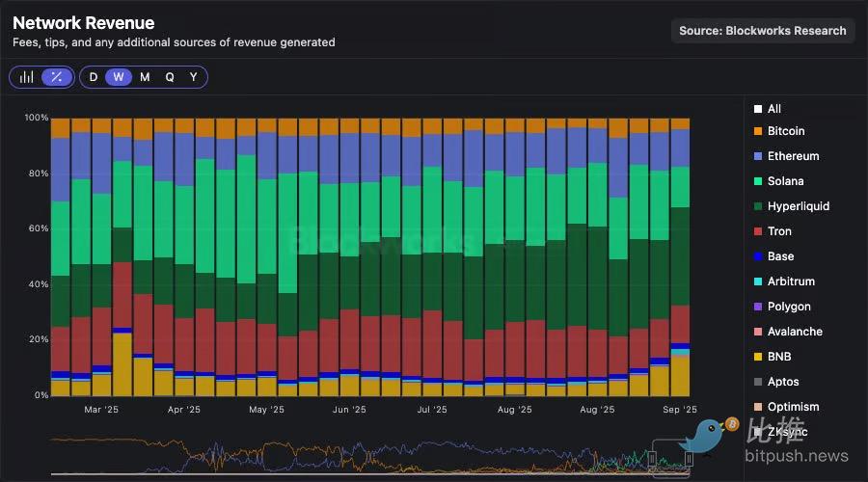This screenshot has height=482, width=868.
Task: Select the daily (D) interval
Action: [94, 77]
